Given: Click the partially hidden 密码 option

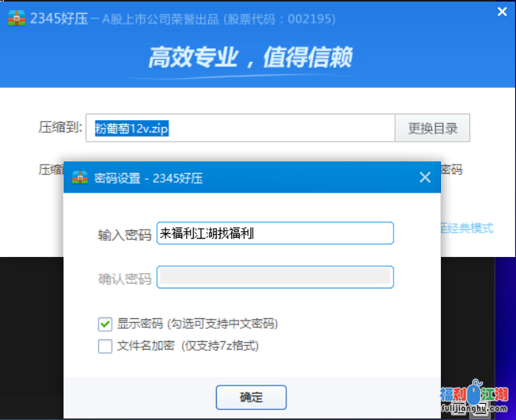Looking at the screenshot, I should pos(452,170).
